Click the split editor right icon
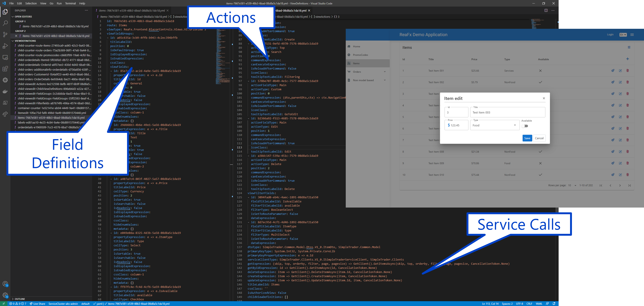The width and height of the screenshot is (644, 306). [x=546, y=10]
